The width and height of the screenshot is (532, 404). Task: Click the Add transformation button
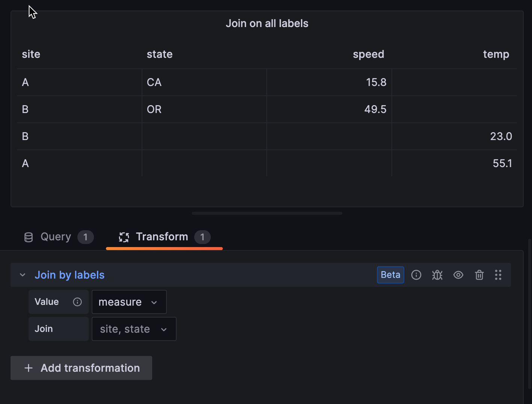[x=81, y=368]
